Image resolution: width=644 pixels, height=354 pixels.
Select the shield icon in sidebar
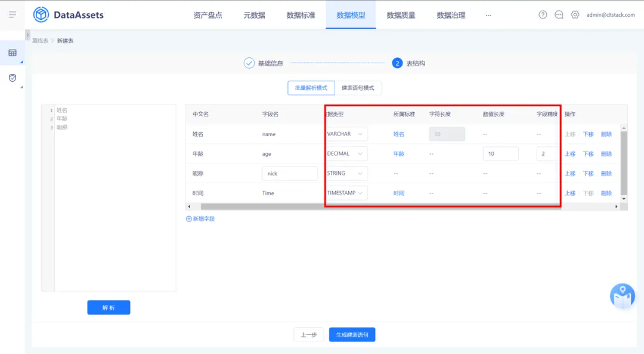tap(13, 78)
